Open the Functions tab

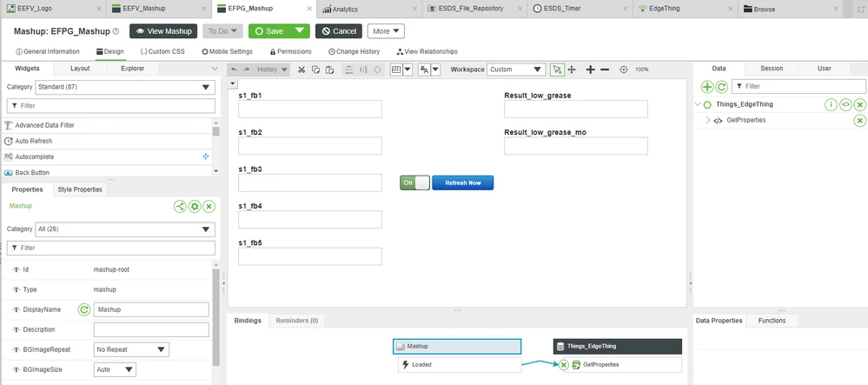click(x=772, y=321)
